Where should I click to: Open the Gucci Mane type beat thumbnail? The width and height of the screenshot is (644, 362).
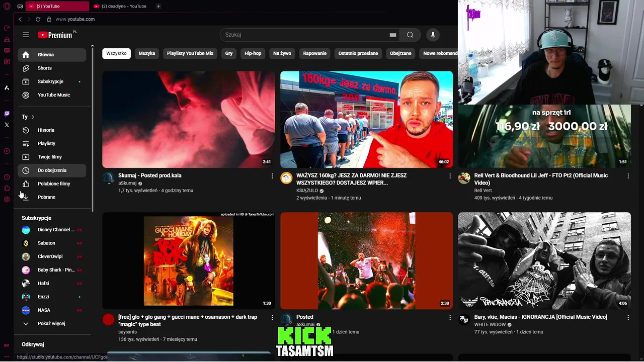pyautogui.click(x=189, y=260)
